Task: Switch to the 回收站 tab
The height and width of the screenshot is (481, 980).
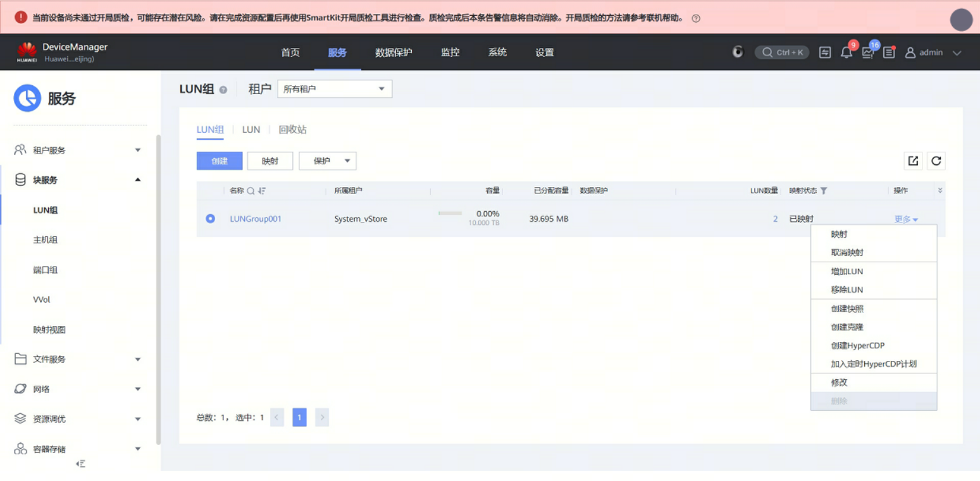Action: [x=293, y=130]
